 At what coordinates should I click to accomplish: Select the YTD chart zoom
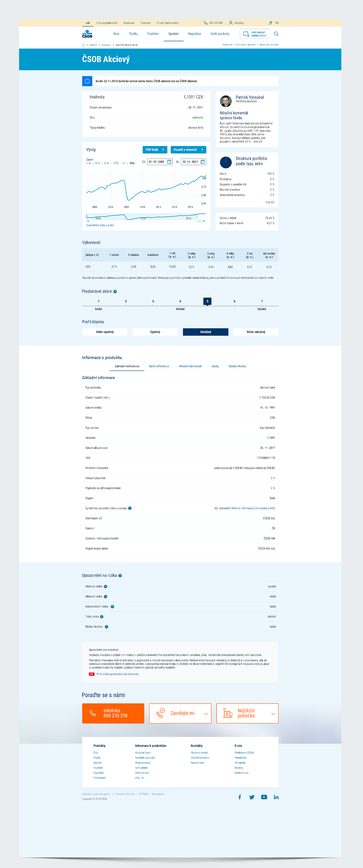pos(116,163)
